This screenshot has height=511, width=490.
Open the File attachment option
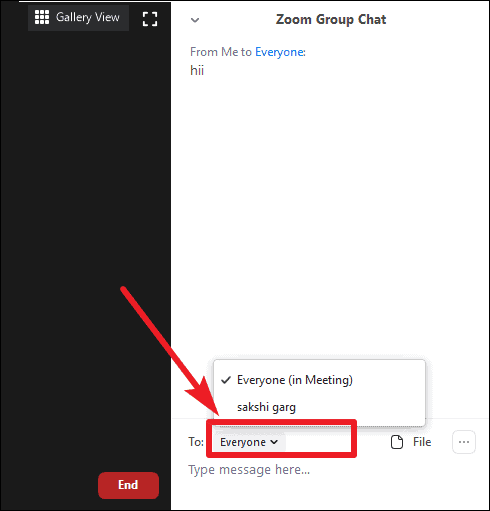411,442
